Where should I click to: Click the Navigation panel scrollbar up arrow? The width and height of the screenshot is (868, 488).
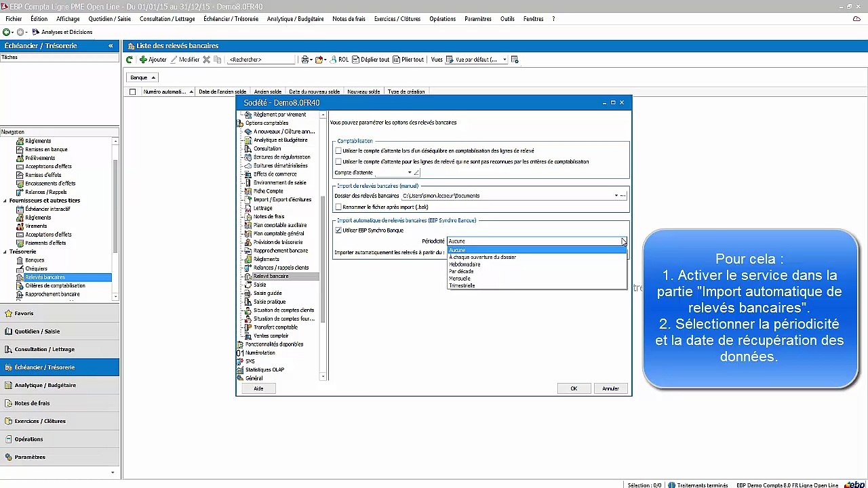click(x=115, y=141)
